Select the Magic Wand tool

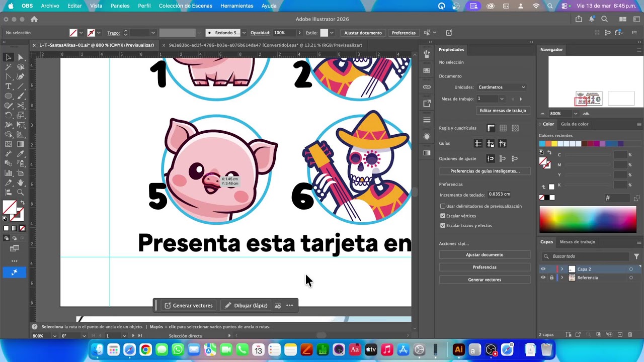click(9, 67)
